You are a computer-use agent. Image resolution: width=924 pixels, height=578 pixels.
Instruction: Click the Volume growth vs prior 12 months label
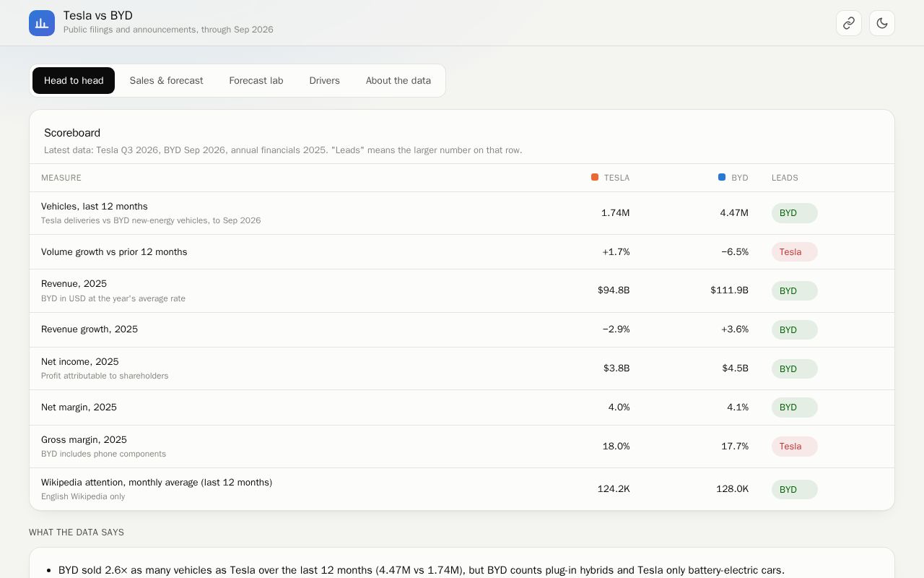tap(114, 252)
